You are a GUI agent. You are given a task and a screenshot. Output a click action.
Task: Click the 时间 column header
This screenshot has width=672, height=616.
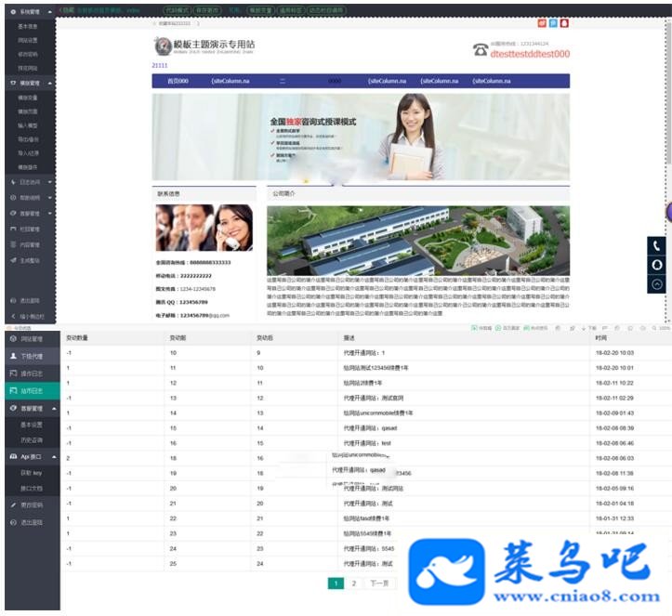[600, 338]
